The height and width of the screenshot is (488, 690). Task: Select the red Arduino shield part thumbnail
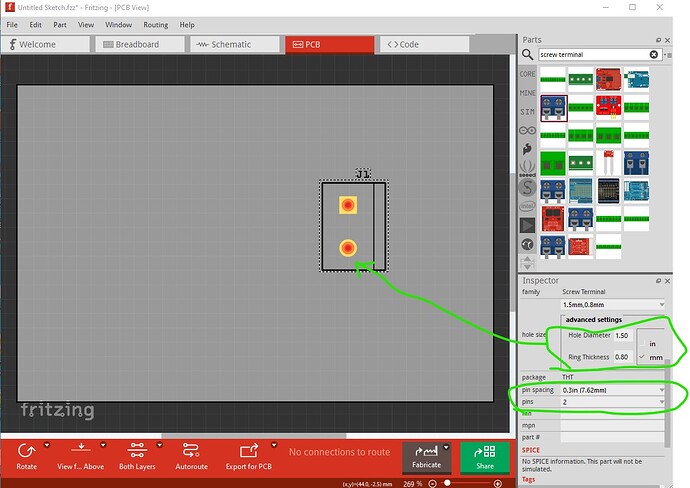point(608,80)
